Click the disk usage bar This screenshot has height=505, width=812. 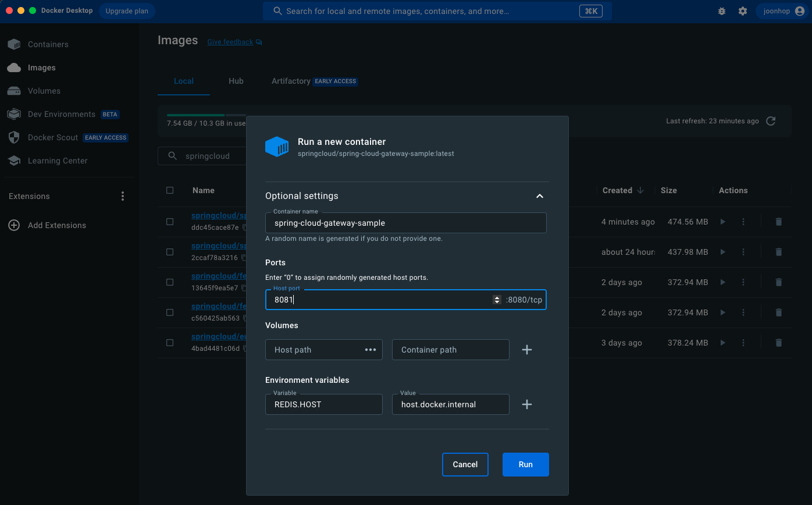pos(206,115)
